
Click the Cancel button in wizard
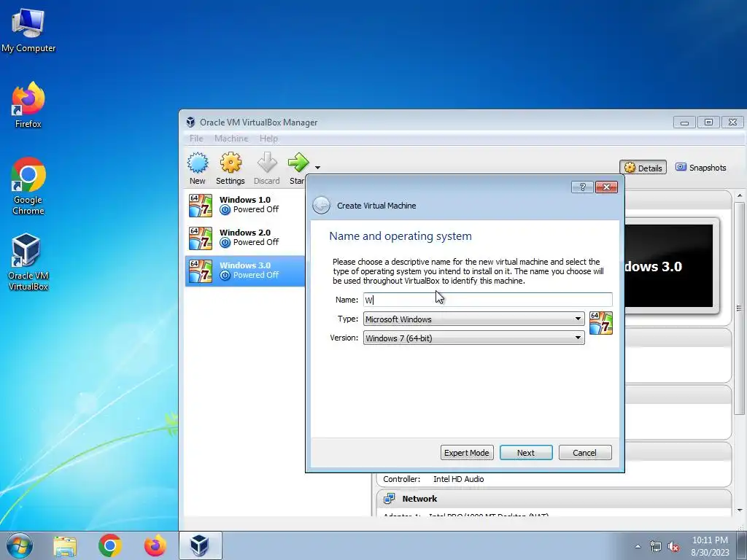(x=584, y=453)
